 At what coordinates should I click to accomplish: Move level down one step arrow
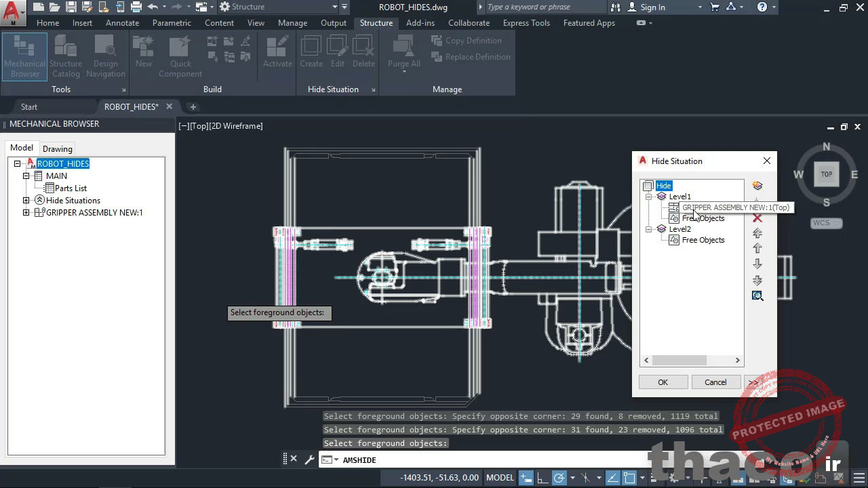(757, 264)
